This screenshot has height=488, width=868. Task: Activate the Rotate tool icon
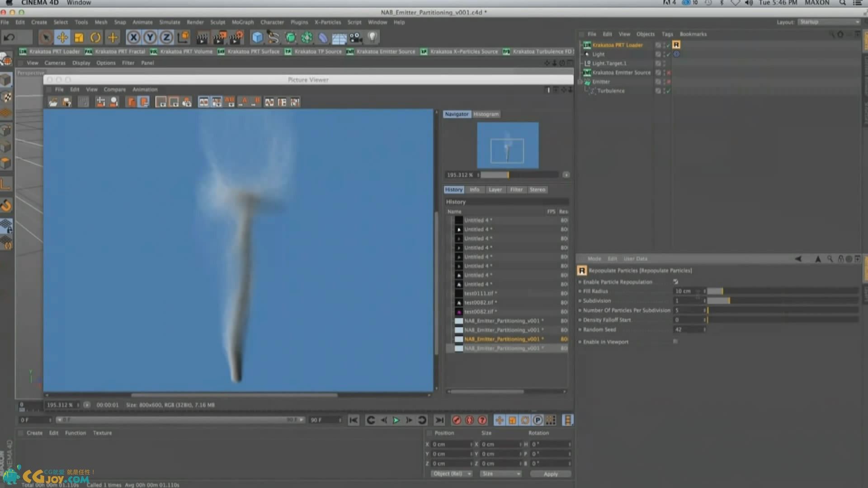[x=95, y=38]
